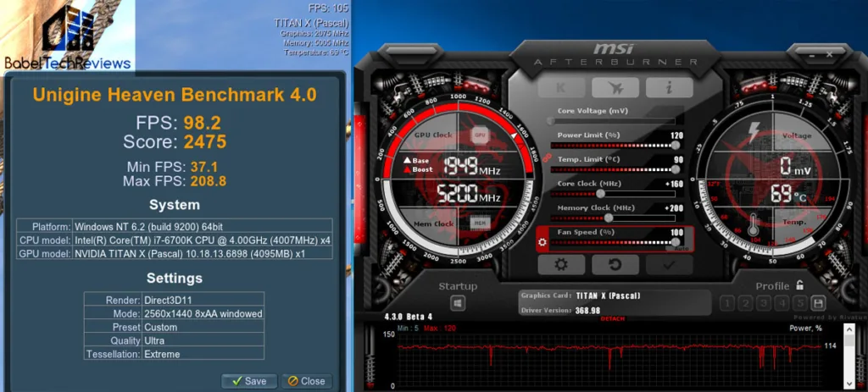This screenshot has width=868, height=392.
Task: Click the '2560x1440 8xAA windowed' mode cell
Action: coord(203,313)
